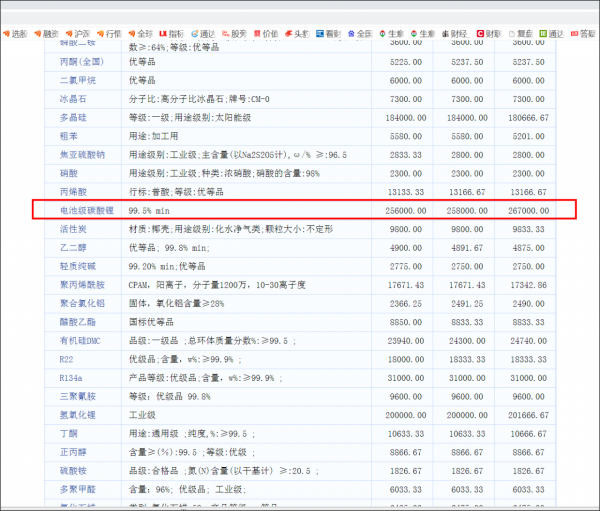
Task: Open the 价值 bookmark
Action: (266, 34)
